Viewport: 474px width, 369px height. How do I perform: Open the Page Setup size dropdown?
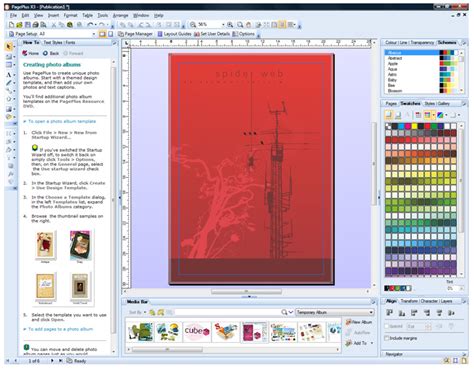coord(94,34)
